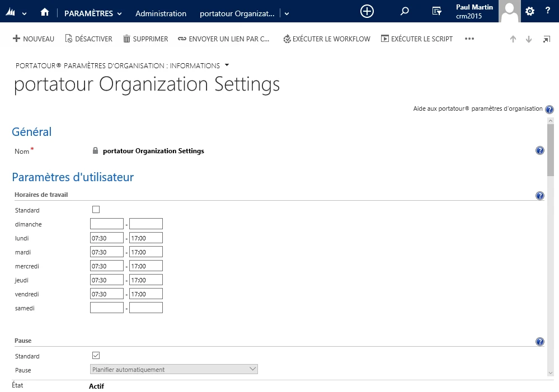Toggle the Standard checkbox under Pause
Screen dimensions: 559x392
96,355
